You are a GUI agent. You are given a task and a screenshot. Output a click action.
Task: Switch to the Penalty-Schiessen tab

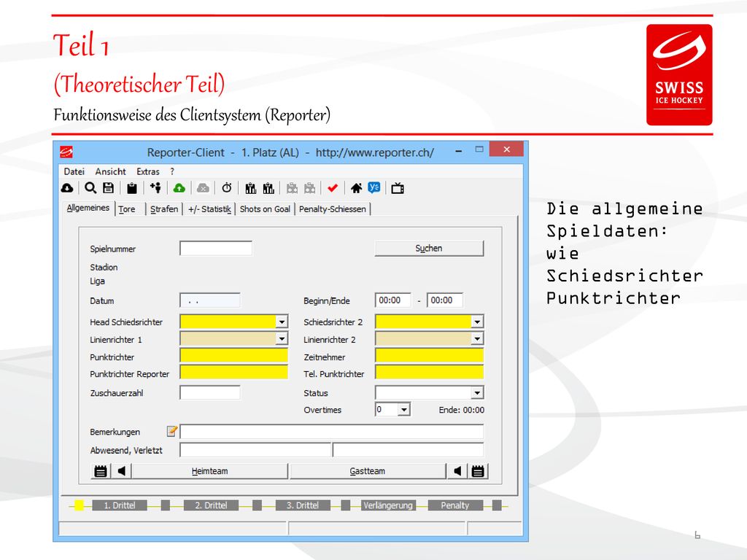(333, 209)
